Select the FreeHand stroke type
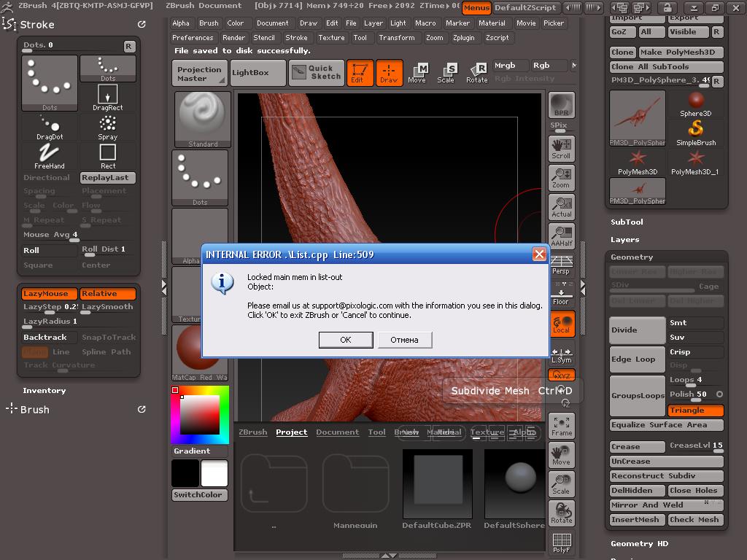The width and height of the screenshot is (747, 560). point(50,156)
